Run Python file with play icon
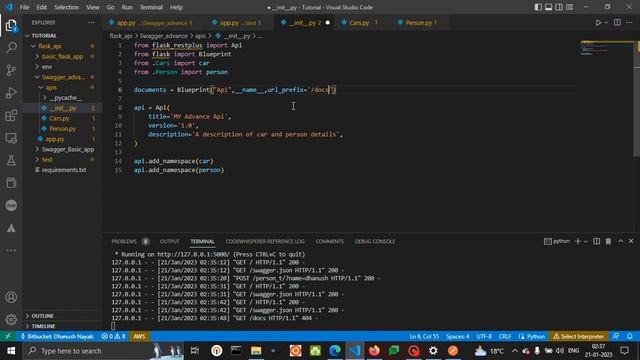Image resolution: width=640 pixels, height=360 pixels. tap(598, 23)
